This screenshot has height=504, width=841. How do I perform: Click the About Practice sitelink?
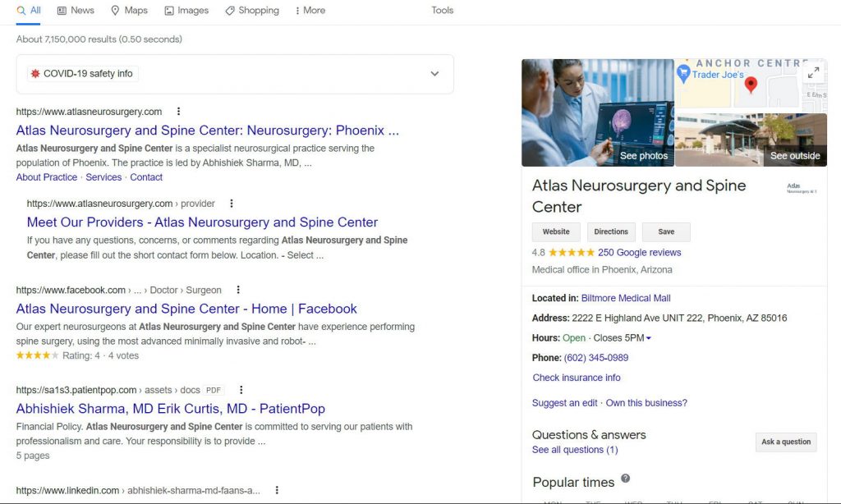pyautogui.click(x=47, y=177)
